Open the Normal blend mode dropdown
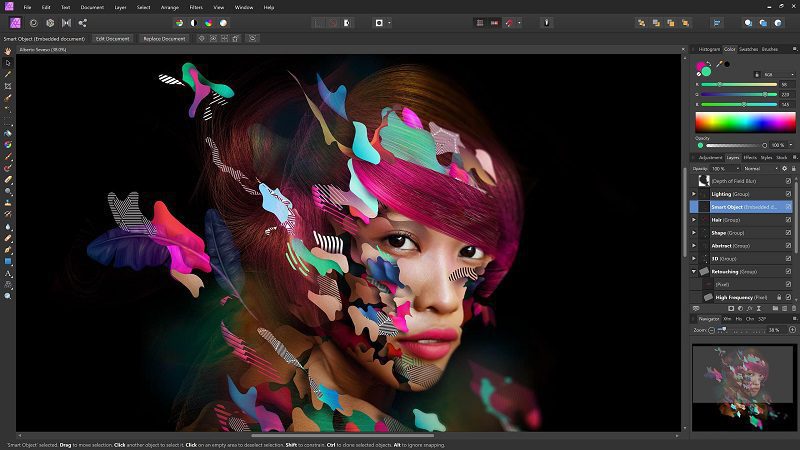Image resolution: width=800 pixels, height=450 pixels. [759, 168]
